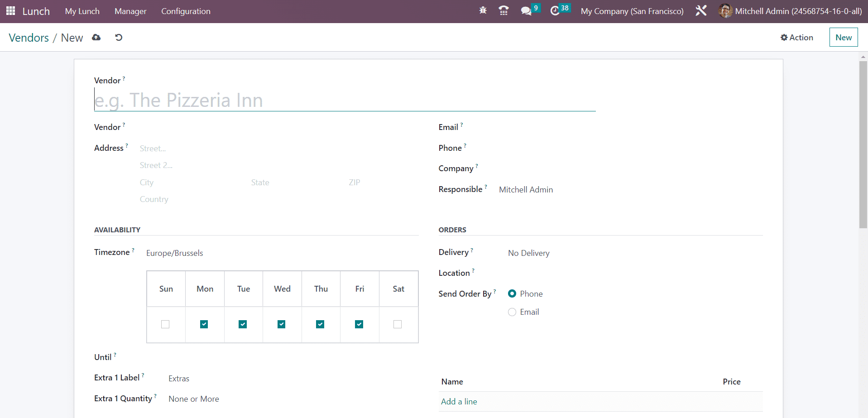
Task: Open the Timezone Europe/Brussels dropdown
Action: pyautogui.click(x=282, y=253)
